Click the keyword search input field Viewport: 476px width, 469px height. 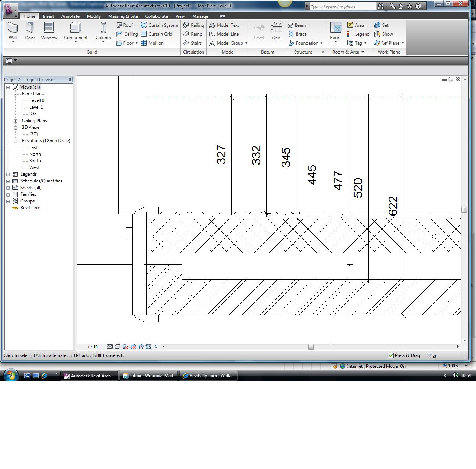(x=342, y=6)
